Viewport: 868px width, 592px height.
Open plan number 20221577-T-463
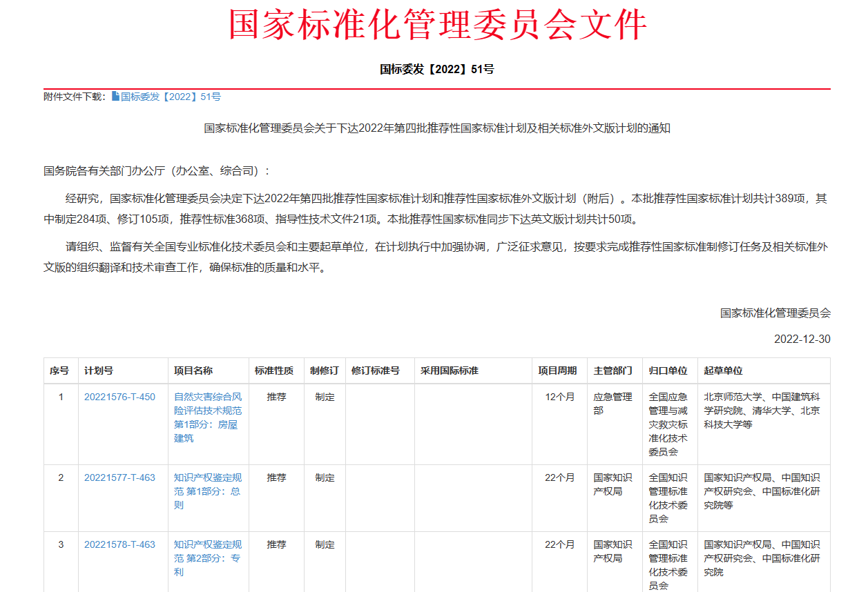point(119,477)
